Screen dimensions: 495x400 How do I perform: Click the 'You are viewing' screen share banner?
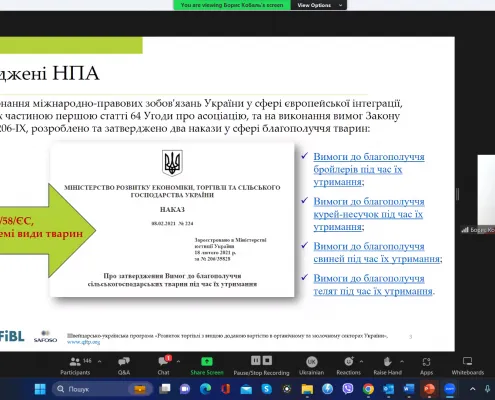click(232, 5)
